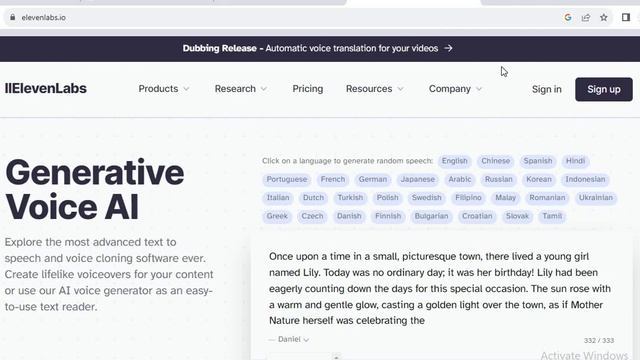Expand the Resources menu
Viewport: 640px width, 360px height.
point(374,89)
